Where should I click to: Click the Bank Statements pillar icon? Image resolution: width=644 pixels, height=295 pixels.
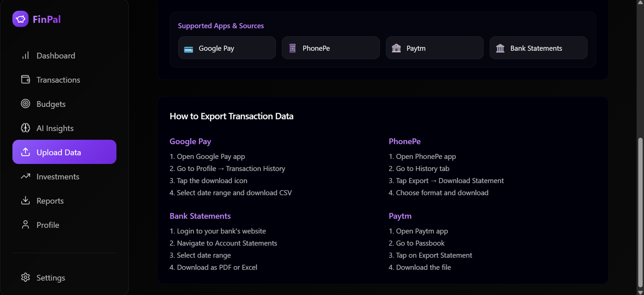500,48
